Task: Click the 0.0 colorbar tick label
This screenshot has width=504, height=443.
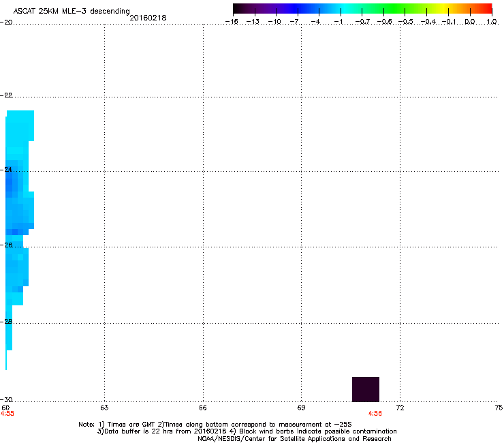Action: [470, 22]
